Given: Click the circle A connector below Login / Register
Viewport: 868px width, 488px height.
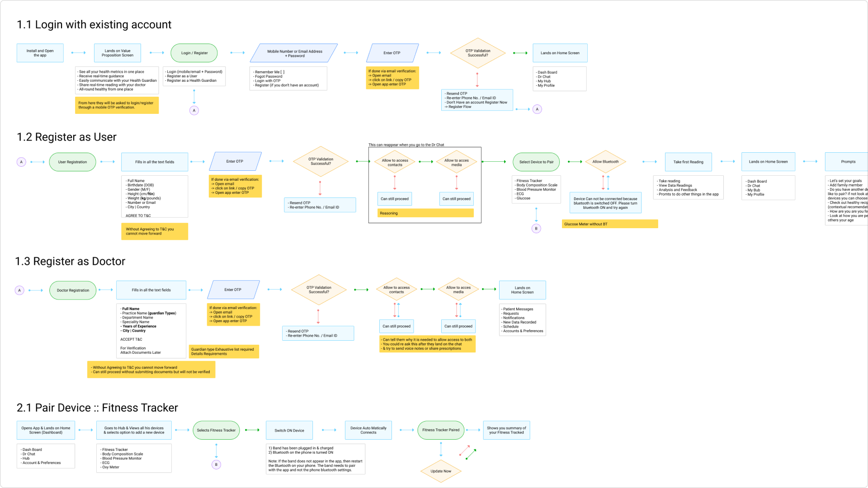Looking at the screenshot, I should [x=194, y=110].
